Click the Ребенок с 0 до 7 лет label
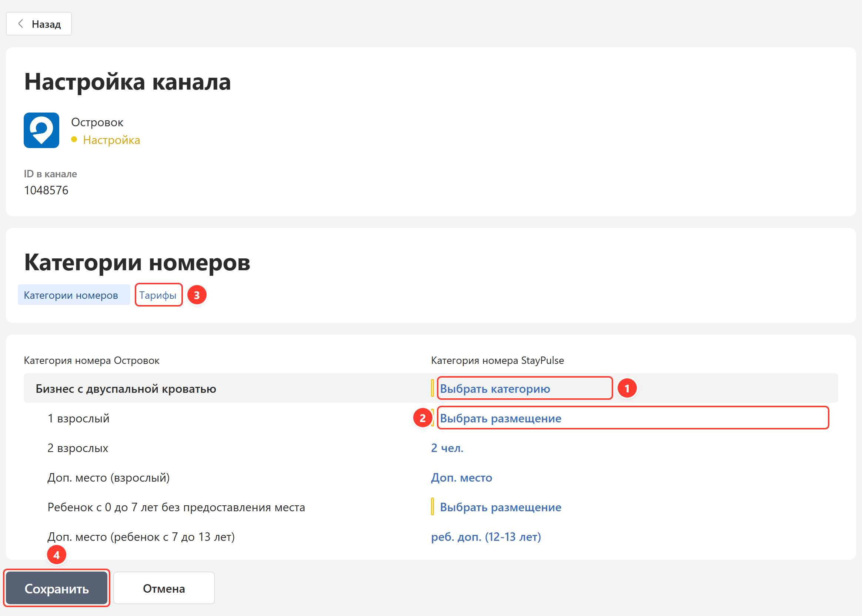This screenshot has width=862, height=616. 176,507
